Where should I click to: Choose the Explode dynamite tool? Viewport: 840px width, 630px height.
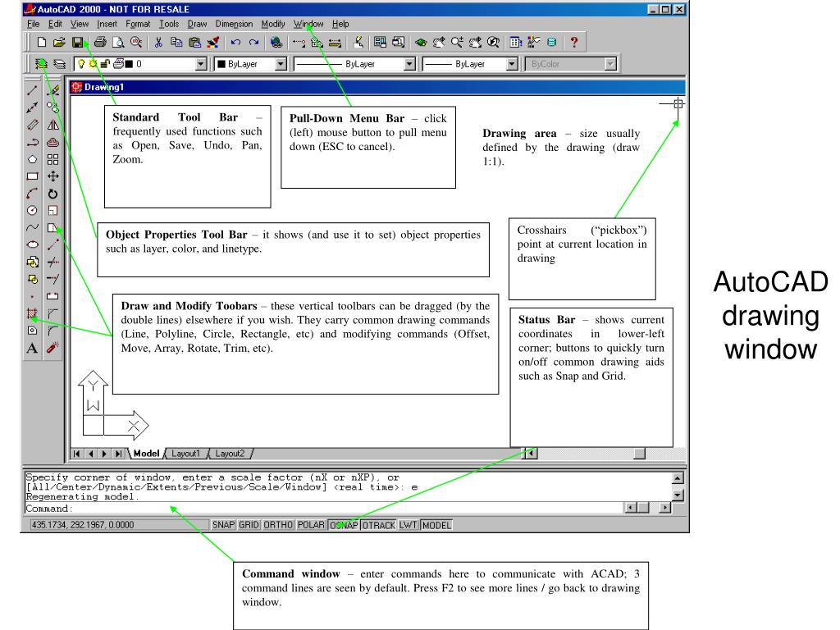pos(53,348)
